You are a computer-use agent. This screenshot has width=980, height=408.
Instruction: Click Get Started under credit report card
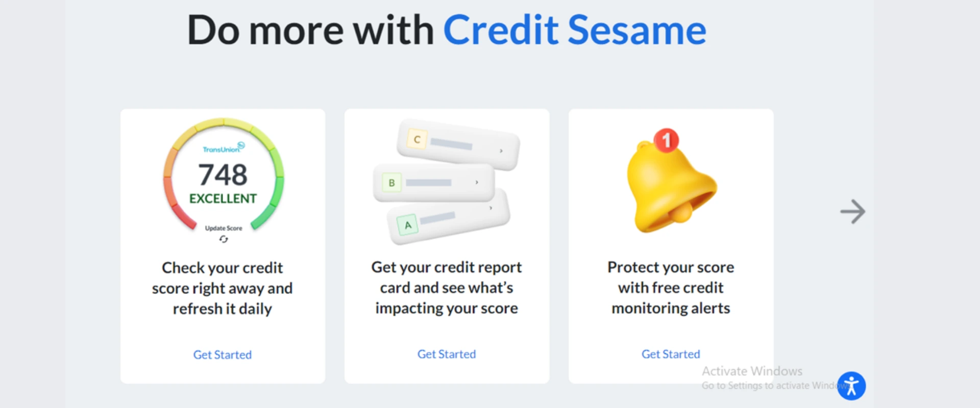tap(447, 354)
